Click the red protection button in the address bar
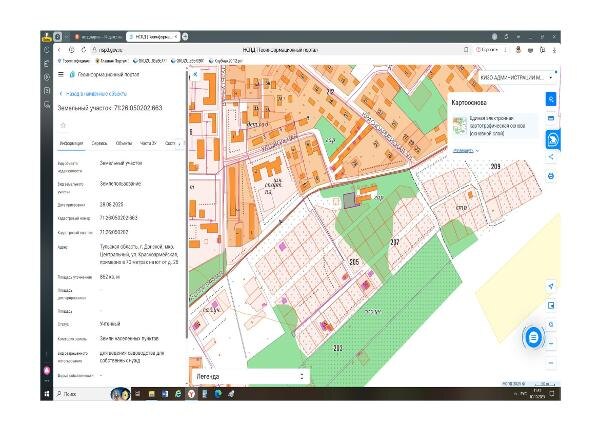 click(x=486, y=50)
